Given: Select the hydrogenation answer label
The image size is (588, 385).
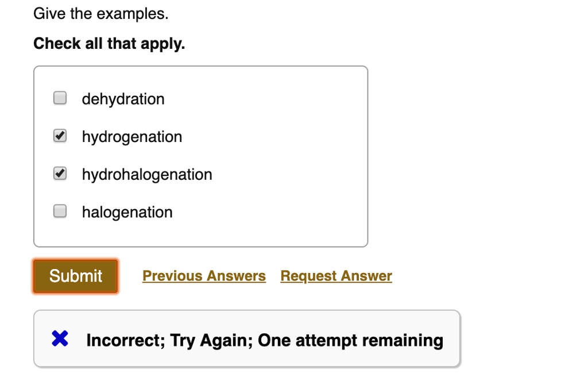Looking at the screenshot, I should point(132,137).
